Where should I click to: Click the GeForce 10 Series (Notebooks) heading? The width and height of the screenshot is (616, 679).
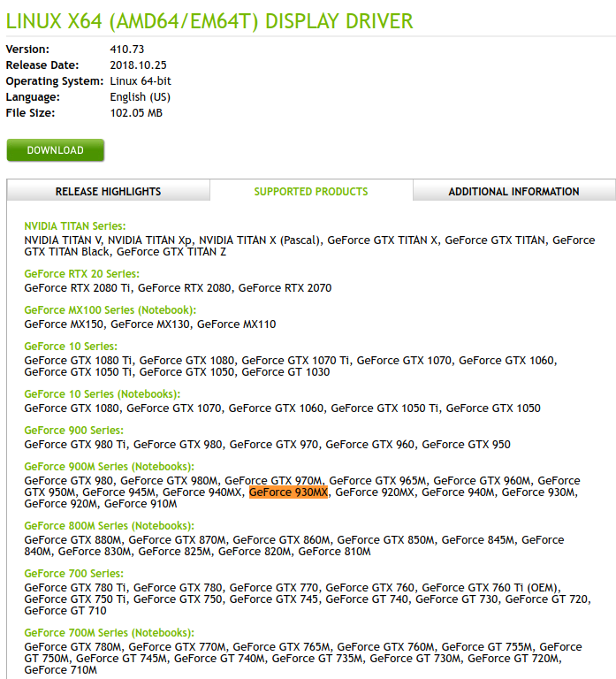[x=102, y=393]
